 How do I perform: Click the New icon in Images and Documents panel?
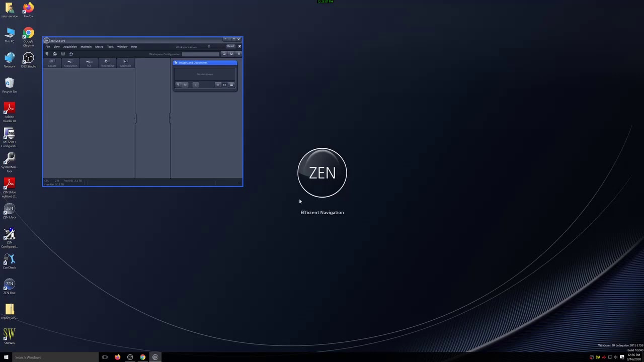[x=178, y=85]
